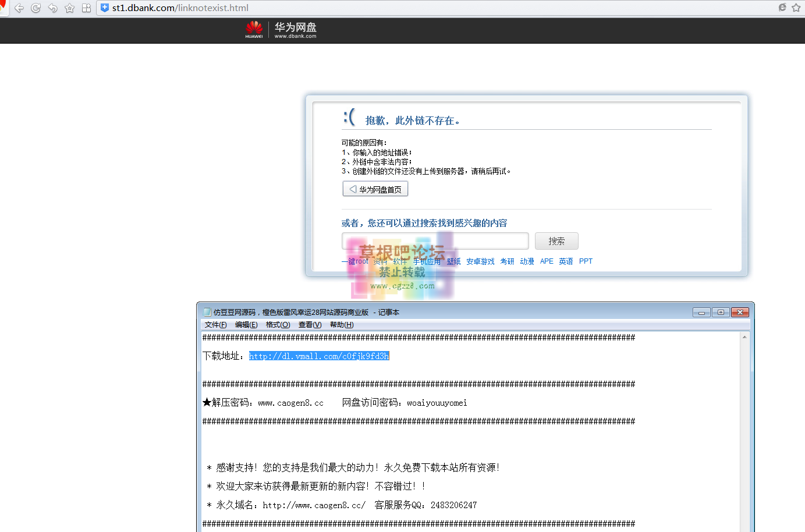Click the blue shield icon inside address bar
Screen dimensions: 805x532
pos(104,8)
